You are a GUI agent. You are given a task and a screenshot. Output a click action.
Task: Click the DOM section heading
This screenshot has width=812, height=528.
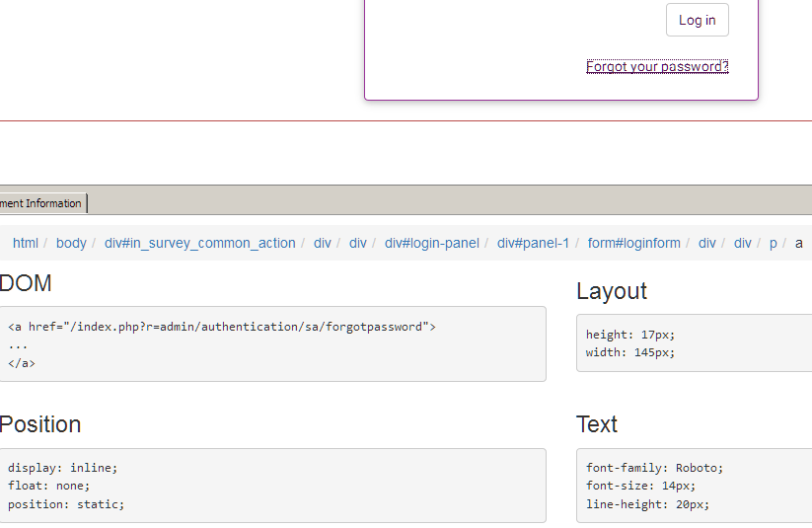pos(26,284)
